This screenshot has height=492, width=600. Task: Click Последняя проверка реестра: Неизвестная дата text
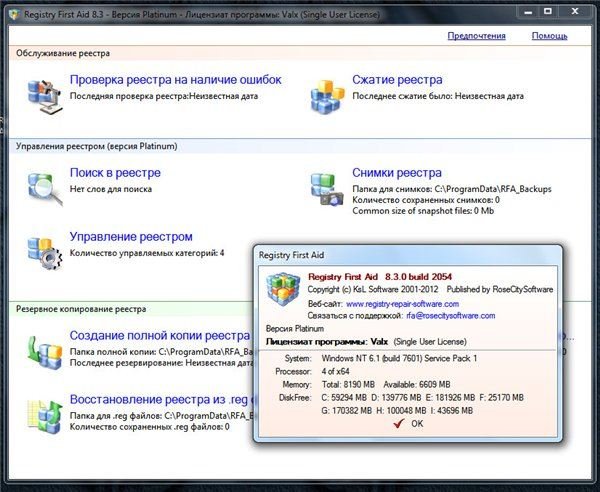(164, 96)
